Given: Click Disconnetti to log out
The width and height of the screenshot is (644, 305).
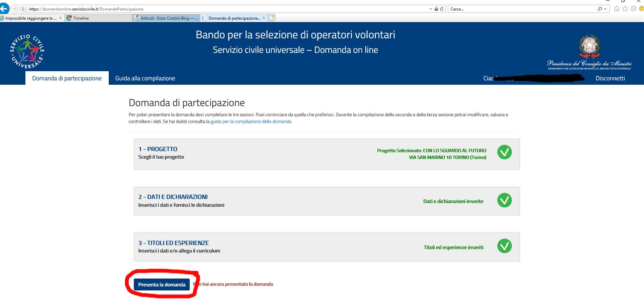Looking at the screenshot, I should point(610,78).
